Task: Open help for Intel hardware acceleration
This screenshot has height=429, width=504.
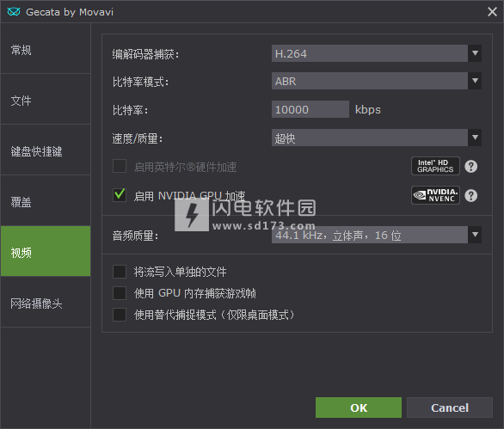Action: click(x=471, y=167)
